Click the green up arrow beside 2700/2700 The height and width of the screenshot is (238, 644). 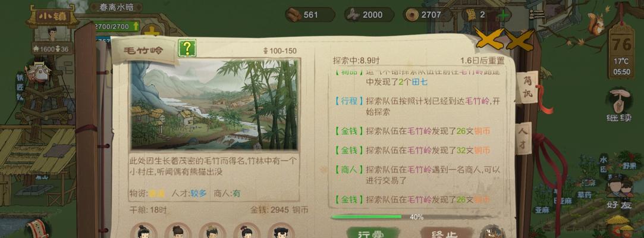(136, 27)
